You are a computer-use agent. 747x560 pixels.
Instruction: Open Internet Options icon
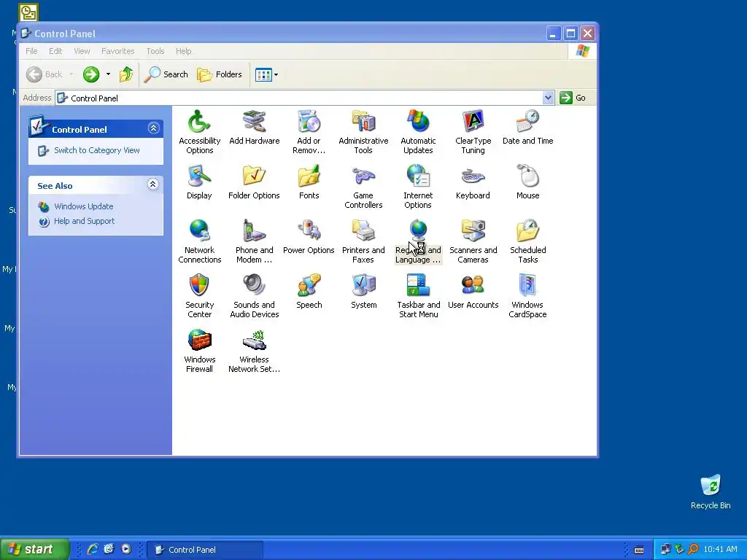[418, 187]
